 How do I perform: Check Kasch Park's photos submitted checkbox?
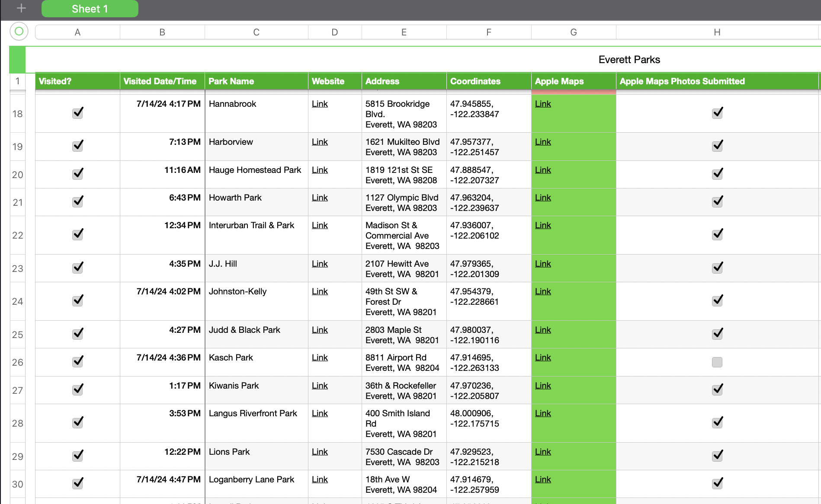717,362
